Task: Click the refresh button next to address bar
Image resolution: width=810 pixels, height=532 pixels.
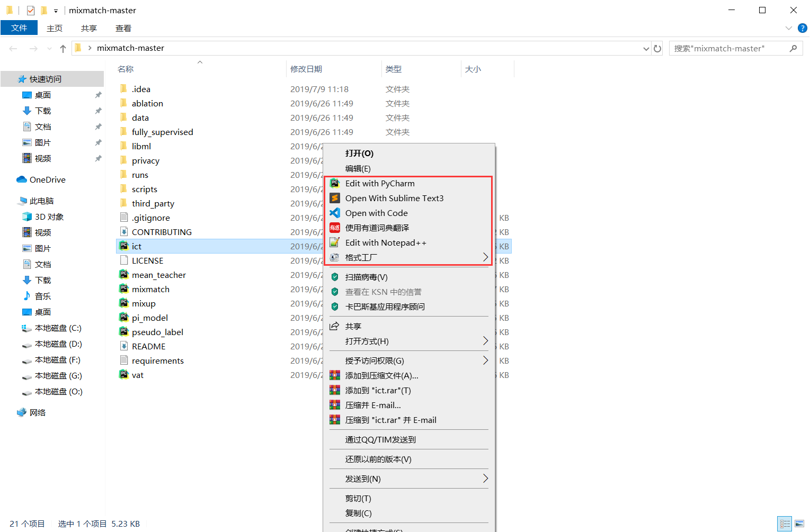Action: (x=657, y=48)
